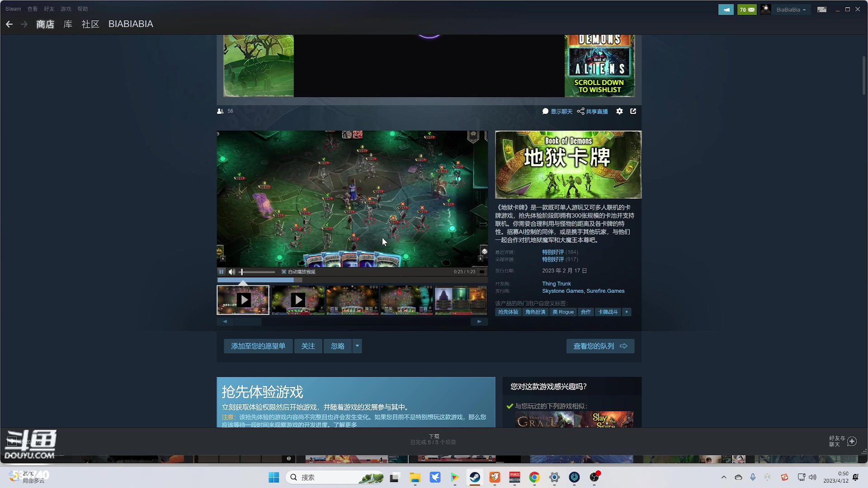Select the fifth screenshot thumbnail
The height and width of the screenshot is (488, 868).
tap(461, 300)
